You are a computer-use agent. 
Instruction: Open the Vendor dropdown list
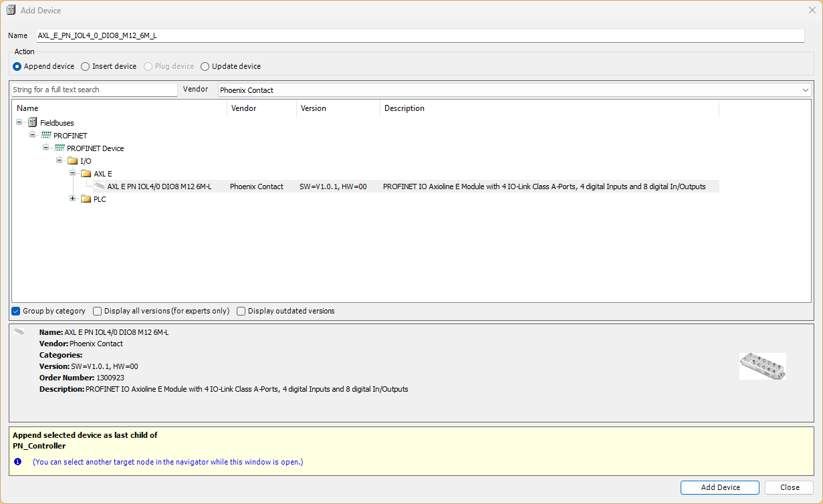[x=805, y=90]
